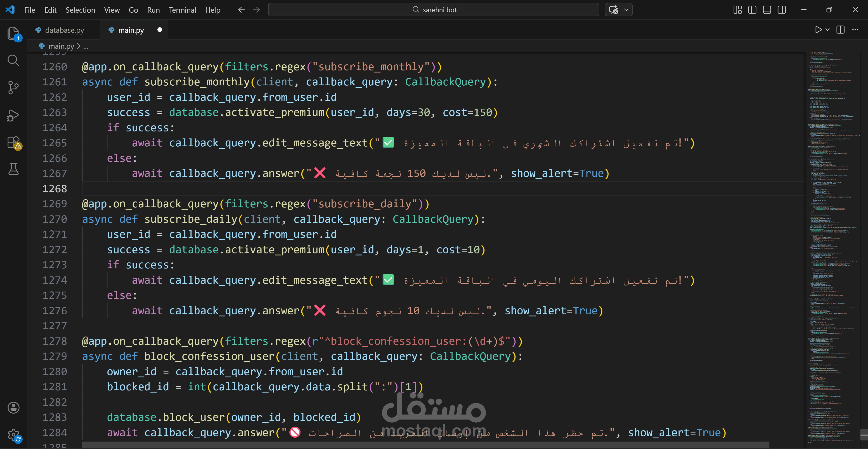Image resolution: width=868 pixels, height=449 pixels.
Task: Open the Search view in activity bar
Action: point(14,61)
